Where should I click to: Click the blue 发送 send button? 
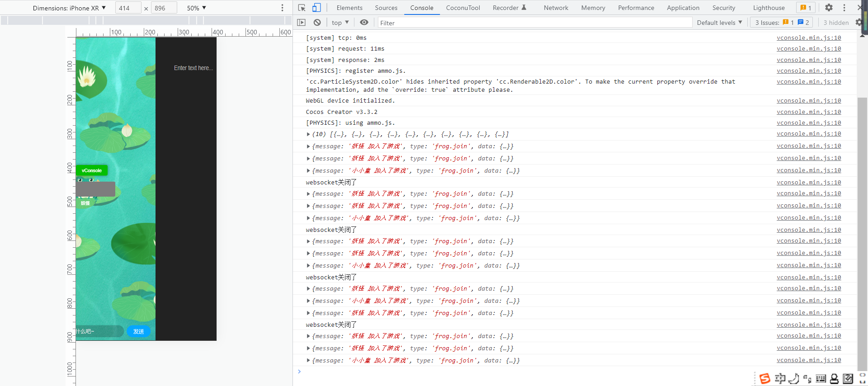138,331
